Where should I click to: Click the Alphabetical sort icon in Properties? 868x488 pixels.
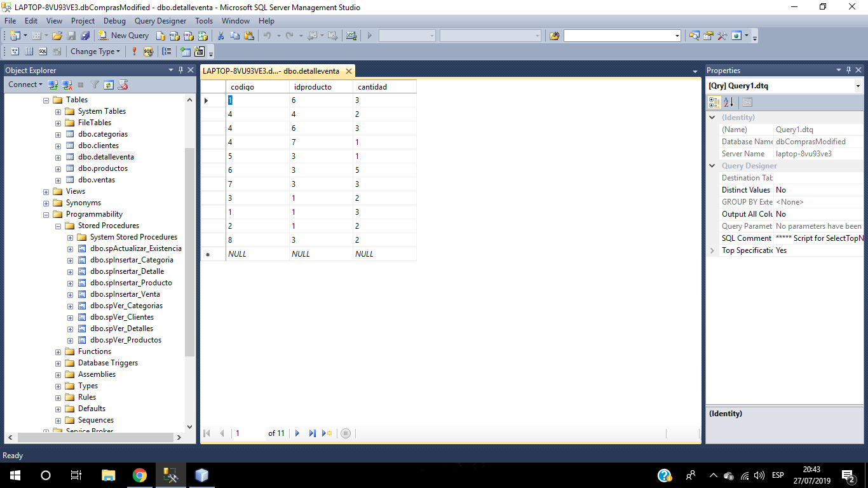click(729, 102)
